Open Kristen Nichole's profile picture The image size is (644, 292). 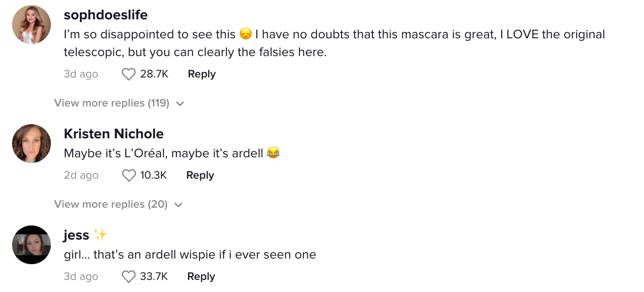[31, 144]
